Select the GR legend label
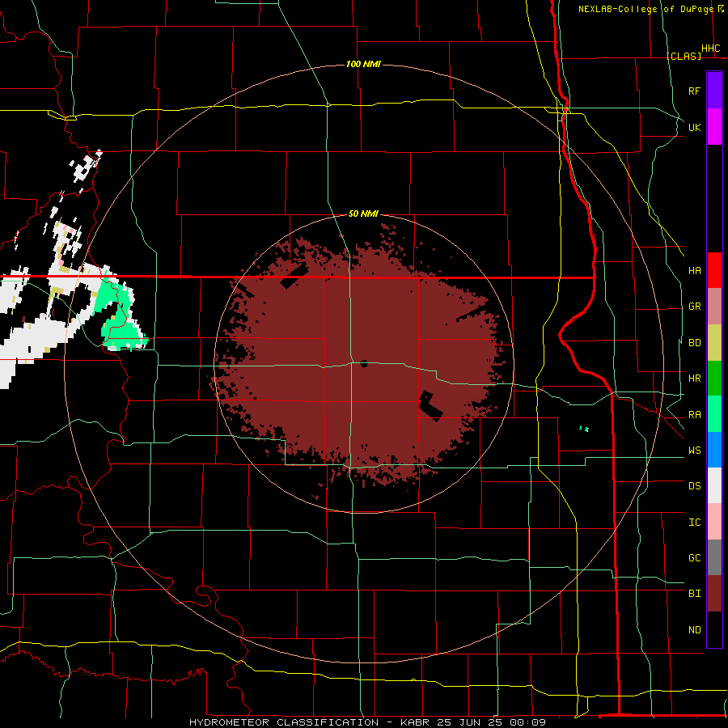728x728 pixels. point(694,307)
